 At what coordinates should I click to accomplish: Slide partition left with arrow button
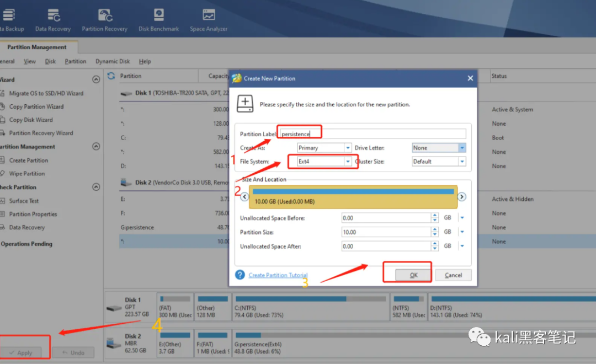point(244,197)
